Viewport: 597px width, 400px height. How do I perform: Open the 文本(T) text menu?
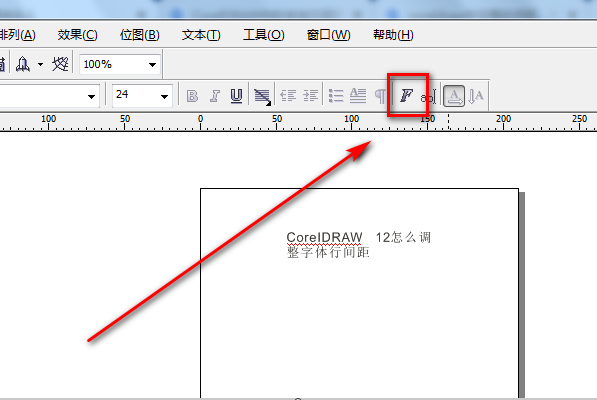(x=201, y=35)
